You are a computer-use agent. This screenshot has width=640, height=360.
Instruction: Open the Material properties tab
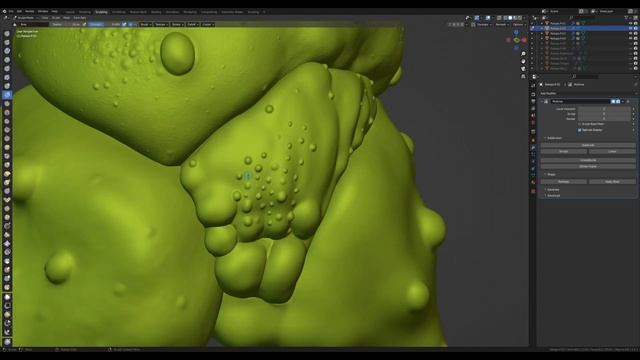tap(533, 182)
